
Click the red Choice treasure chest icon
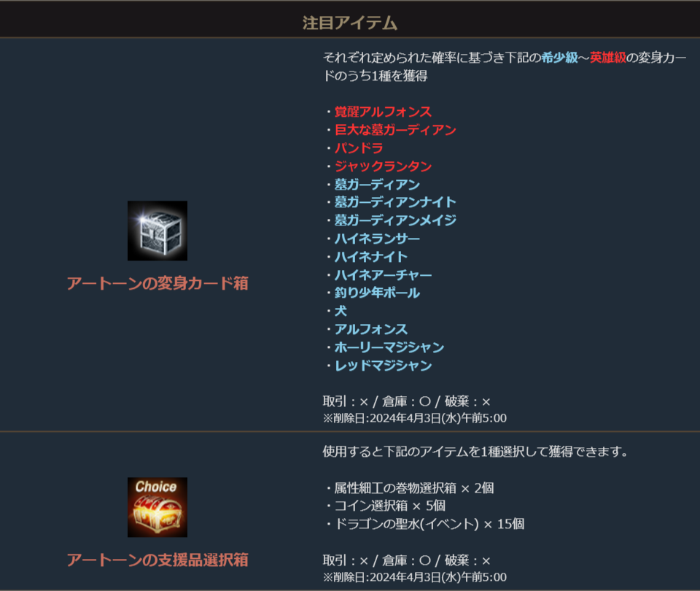(157, 507)
